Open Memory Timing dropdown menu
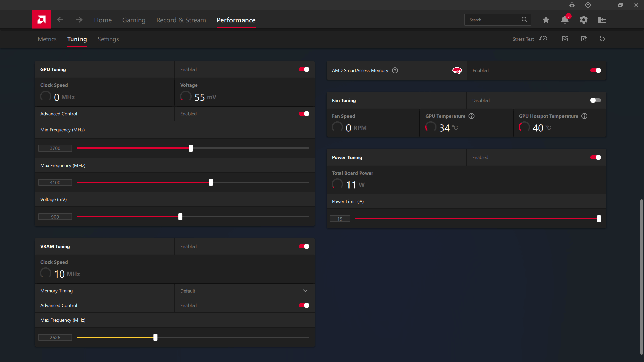The image size is (644, 362). point(244,291)
